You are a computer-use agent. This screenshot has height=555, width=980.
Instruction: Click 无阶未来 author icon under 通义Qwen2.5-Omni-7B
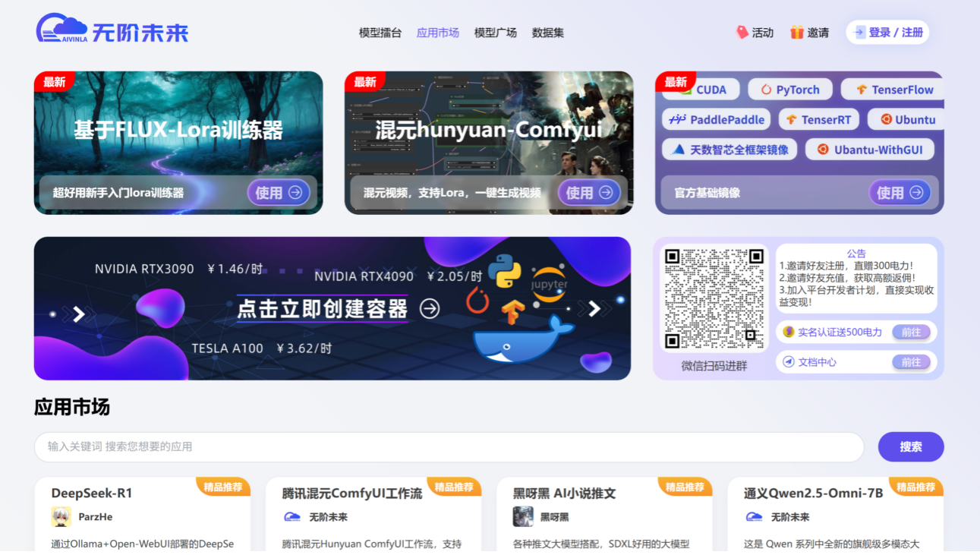pos(754,517)
